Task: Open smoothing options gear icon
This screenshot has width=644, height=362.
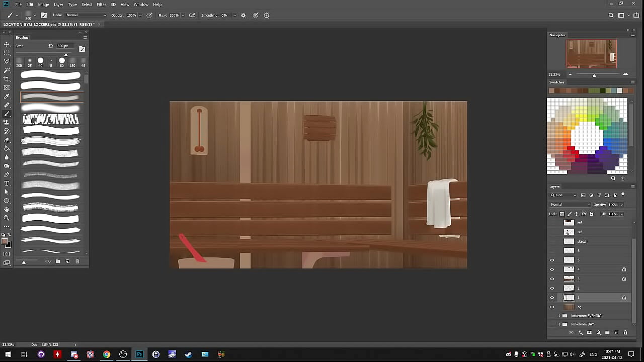Action: (x=244, y=16)
